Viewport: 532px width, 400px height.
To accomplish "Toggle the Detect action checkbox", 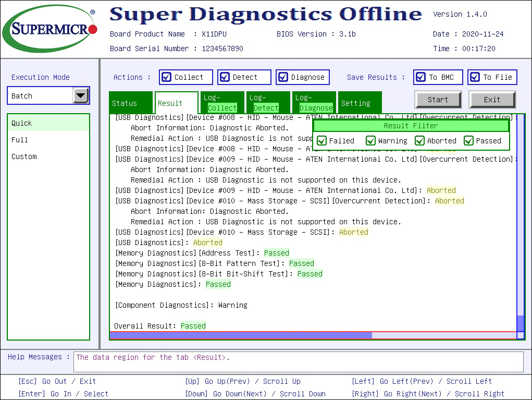I will click(x=225, y=77).
